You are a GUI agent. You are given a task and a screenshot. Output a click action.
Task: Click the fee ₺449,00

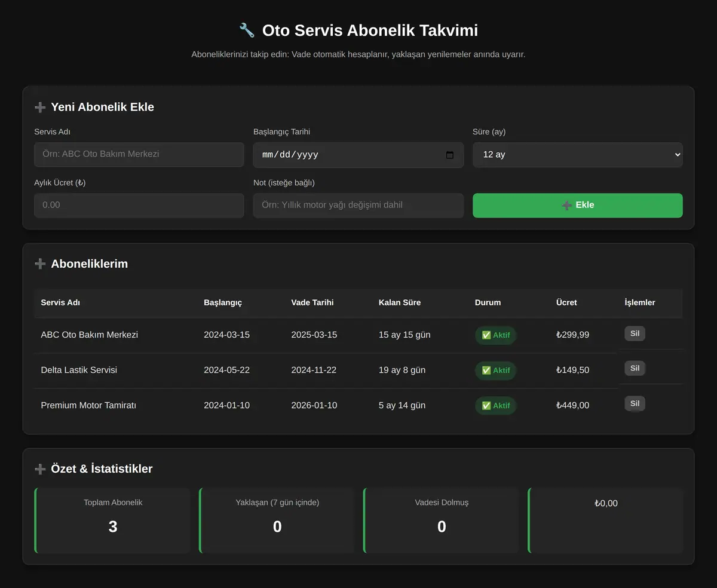click(572, 405)
